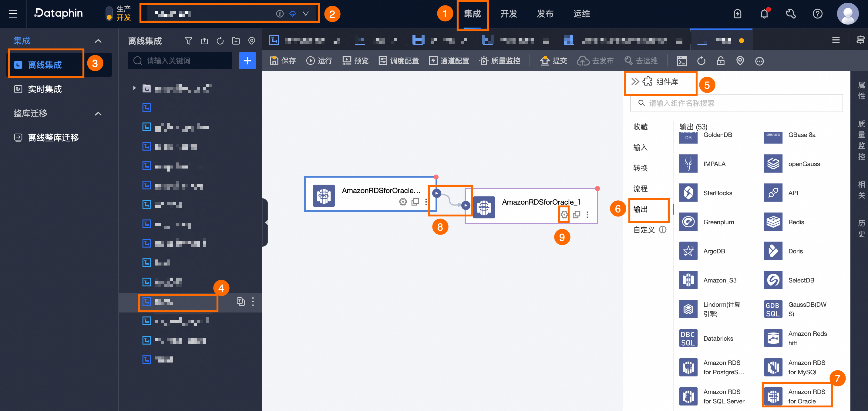Select 离线集成 in the sidebar
The image size is (868, 411).
45,65
